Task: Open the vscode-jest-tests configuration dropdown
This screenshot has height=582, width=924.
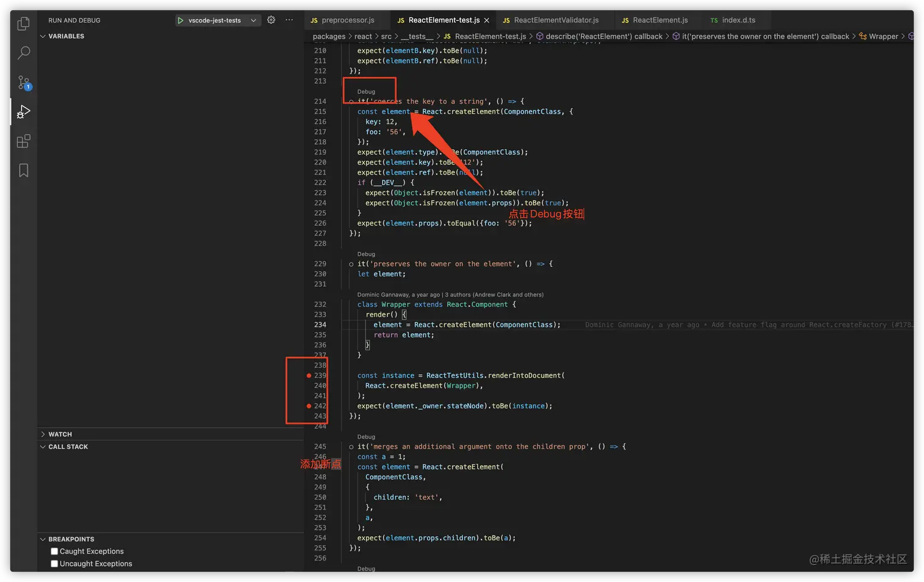Action: [x=254, y=20]
